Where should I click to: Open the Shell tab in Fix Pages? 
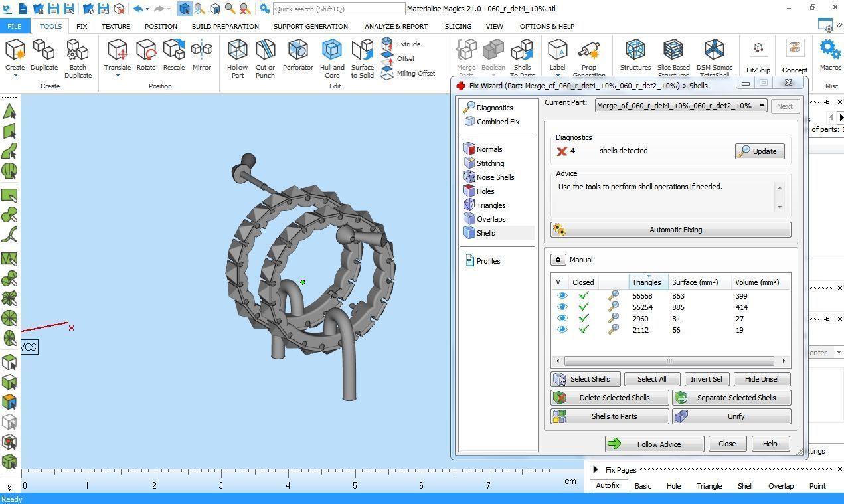pyautogui.click(x=745, y=486)
